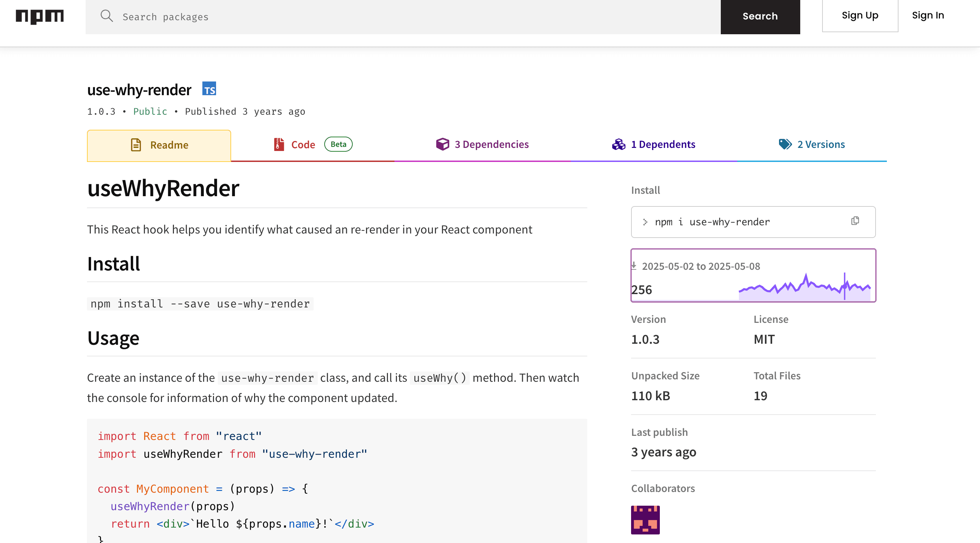The width and height of the screenshot is (980, 543).
Task: Click the Code zip file icon
Action: pos(279,144)
